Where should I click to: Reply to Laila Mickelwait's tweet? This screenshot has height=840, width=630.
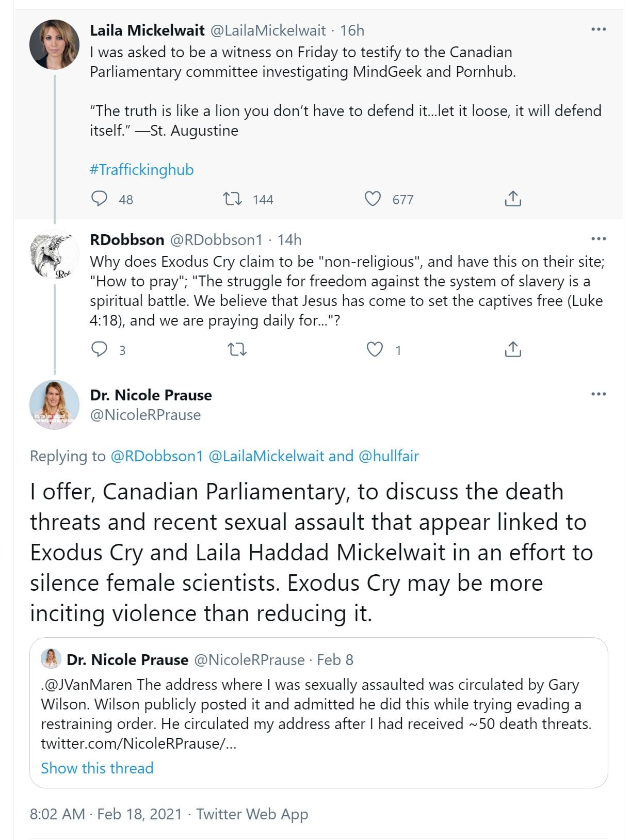click(x=99, y=199)
